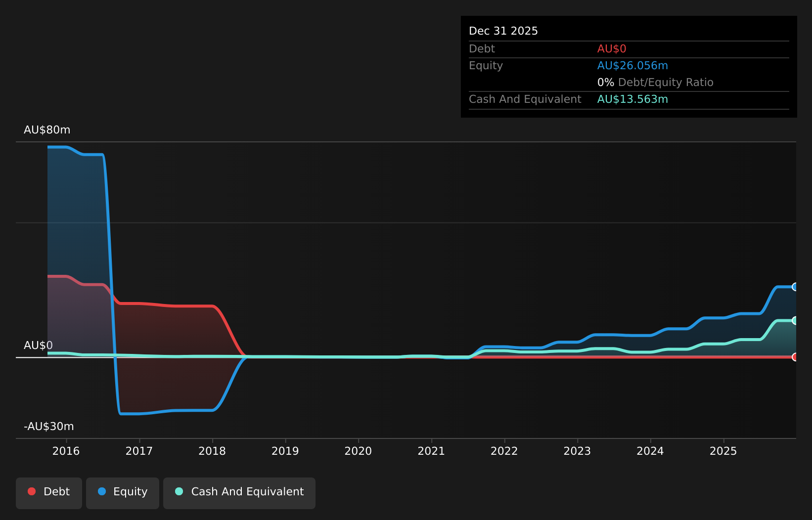Select the AU$13.563m cash value
This screenshot has height=520, width=812.
[632, 99]
